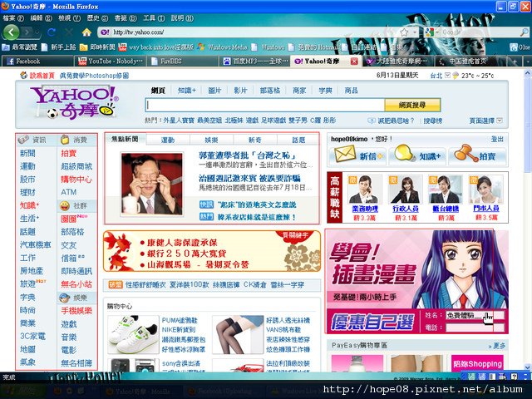Open the browser forward history dropdown arrow
This screenshot has width=532, height=399.
coord(37,32)
